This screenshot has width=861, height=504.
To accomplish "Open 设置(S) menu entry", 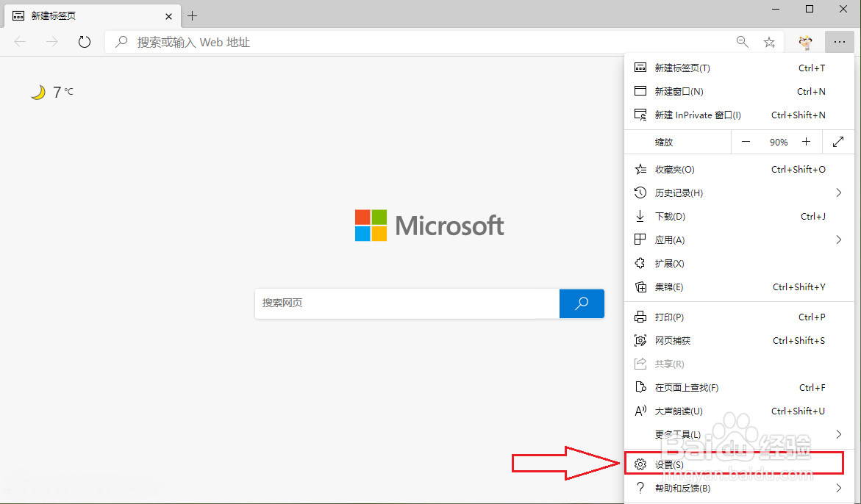I will [739, 464].
